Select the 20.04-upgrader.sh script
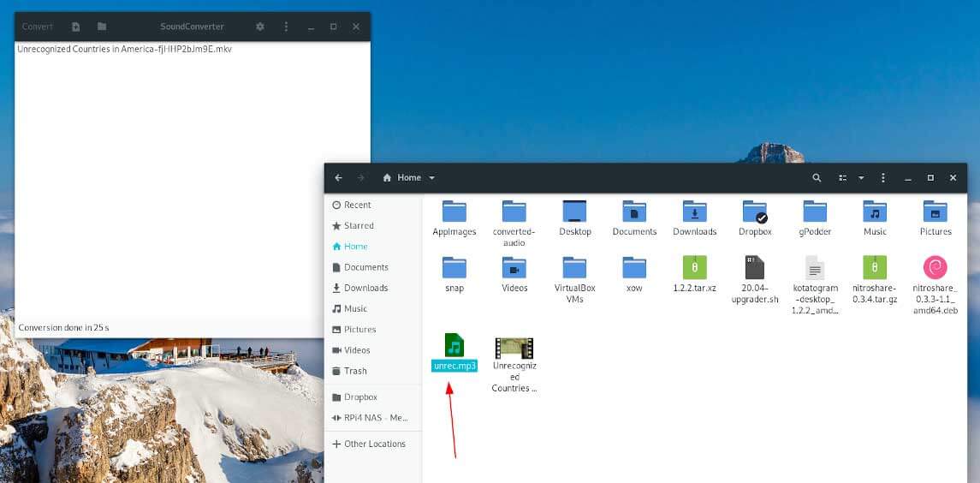Screen dimensions: 980x483 (755, 279)
